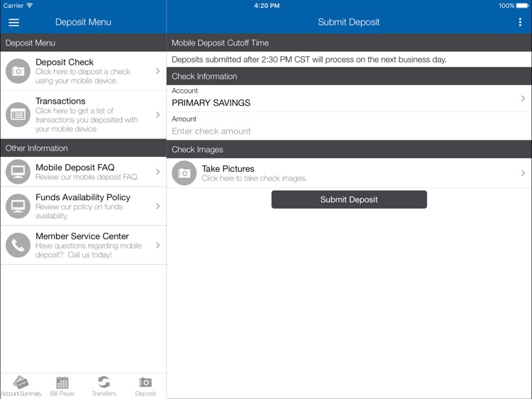Click the cutoff time notice text
The image size is (532, 399).
tap(309, 60)
